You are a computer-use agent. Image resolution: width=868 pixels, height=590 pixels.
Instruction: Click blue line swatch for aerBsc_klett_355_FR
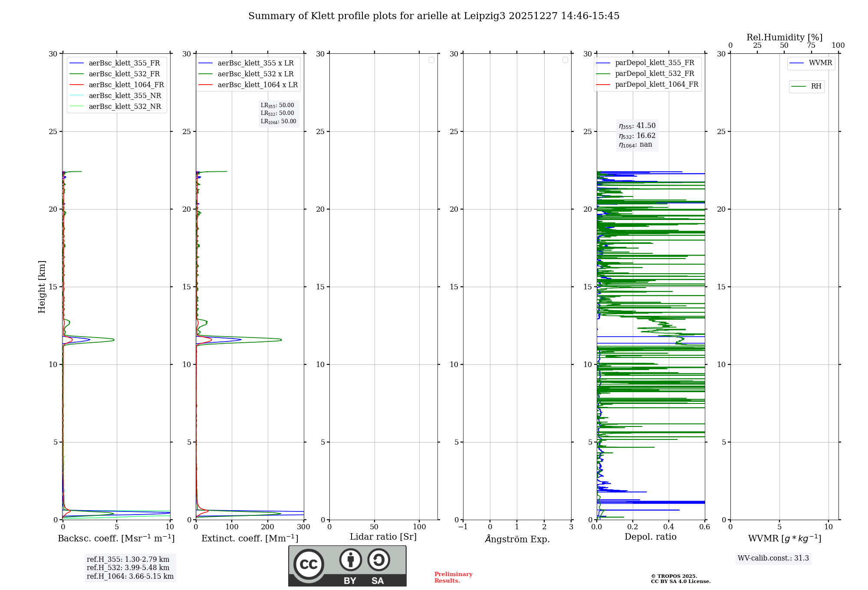(x=76, y=63)
